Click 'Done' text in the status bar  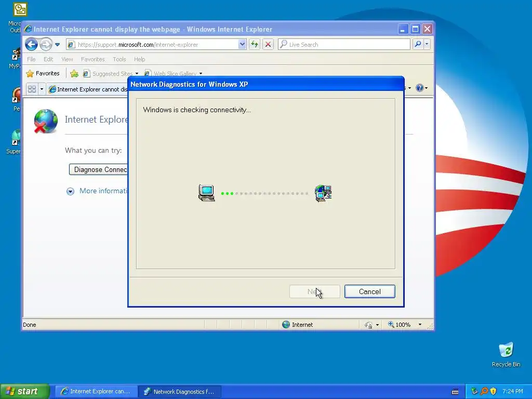30,325
